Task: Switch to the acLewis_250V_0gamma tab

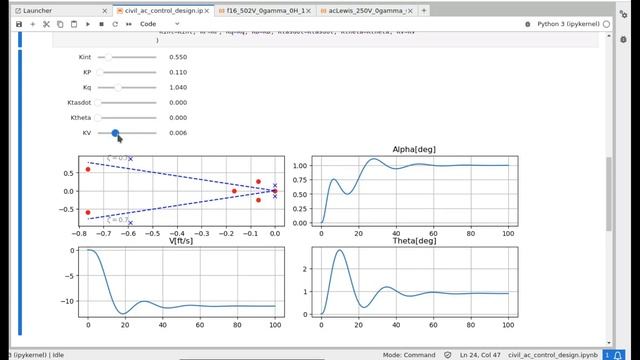Action: [x=367, y=11]
